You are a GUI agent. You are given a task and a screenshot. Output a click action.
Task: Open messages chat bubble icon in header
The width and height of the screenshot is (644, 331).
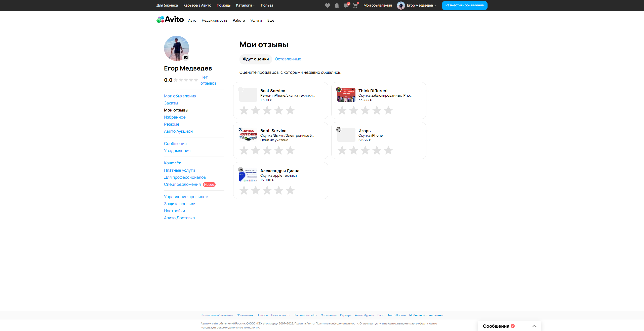click(x=346, y=6)
